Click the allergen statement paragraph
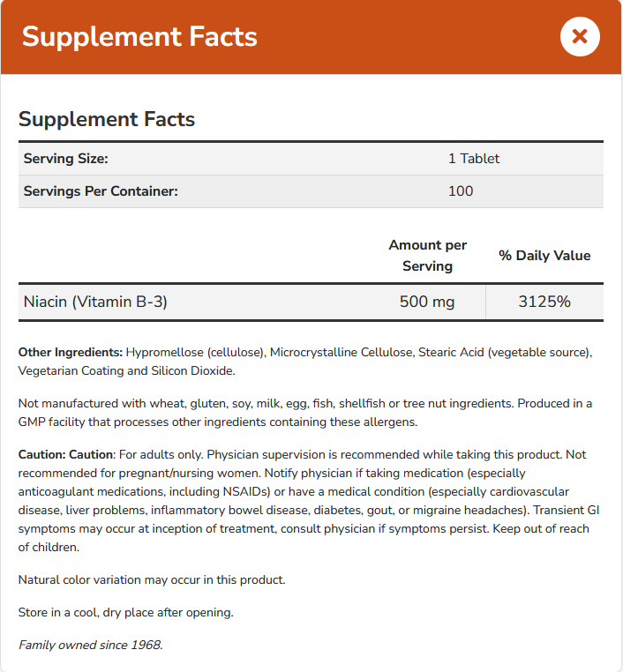The width and height of the screenshot is (623, 672). click(x=304, y=413)
